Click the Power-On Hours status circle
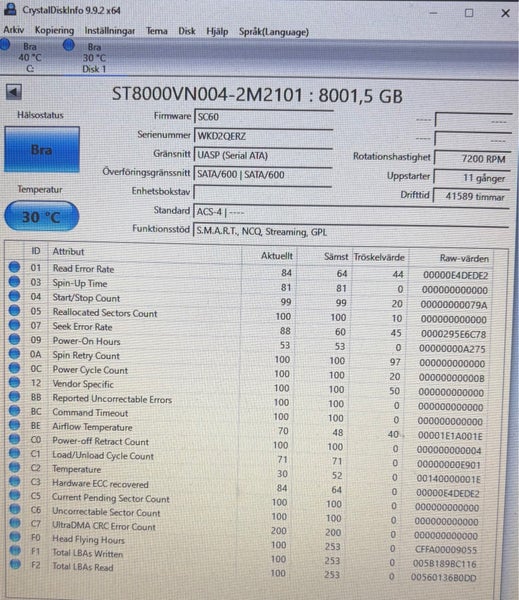519x600 pixels. (x=15, y=339)
